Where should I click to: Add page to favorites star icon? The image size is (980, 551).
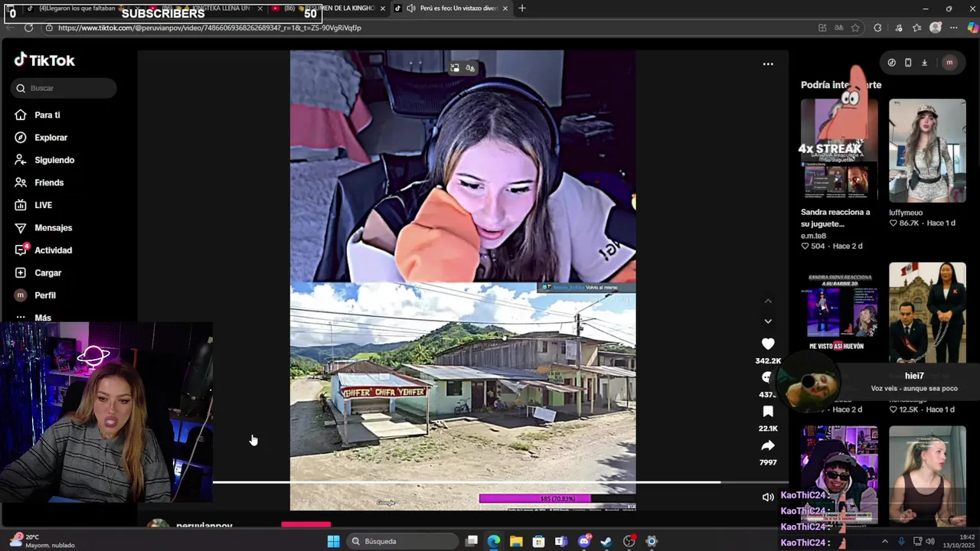(855, 28)
